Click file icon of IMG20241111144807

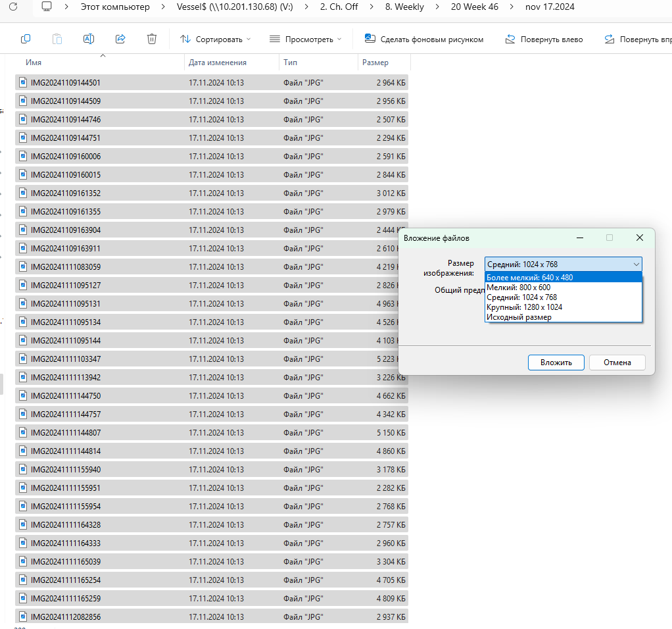pos(23,433)
